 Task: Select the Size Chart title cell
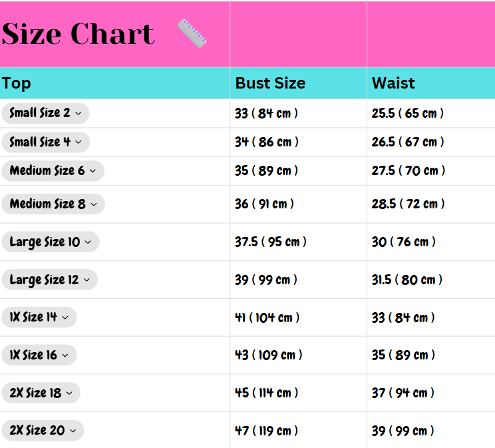click(x=115, y=34)
